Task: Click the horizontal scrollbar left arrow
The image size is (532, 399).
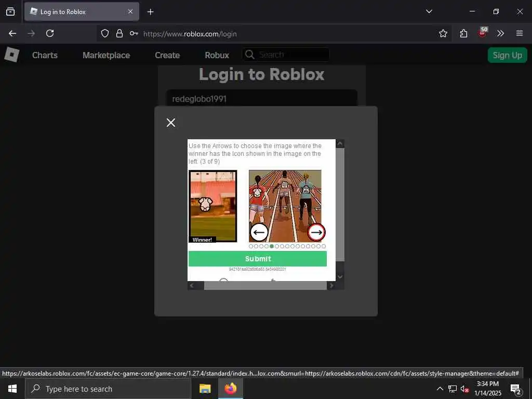Action: point(192,286)
